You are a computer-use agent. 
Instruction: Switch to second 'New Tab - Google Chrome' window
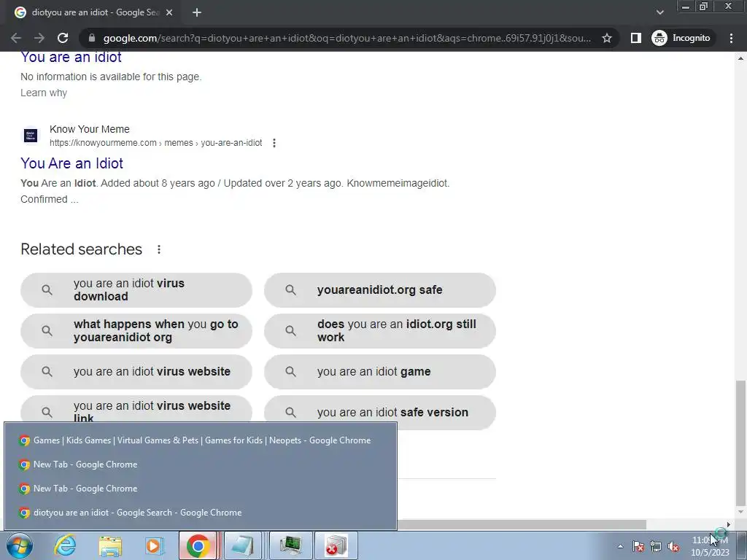(201, 489)
